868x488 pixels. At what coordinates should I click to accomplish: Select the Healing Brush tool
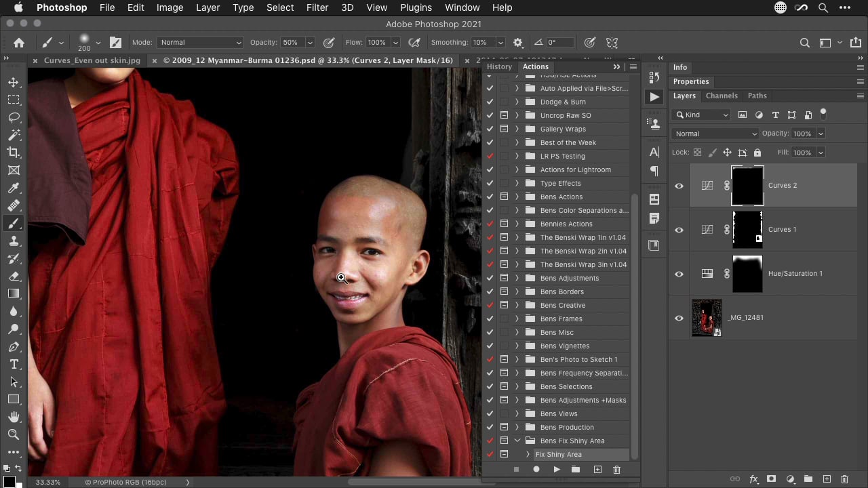coord(14,205)
